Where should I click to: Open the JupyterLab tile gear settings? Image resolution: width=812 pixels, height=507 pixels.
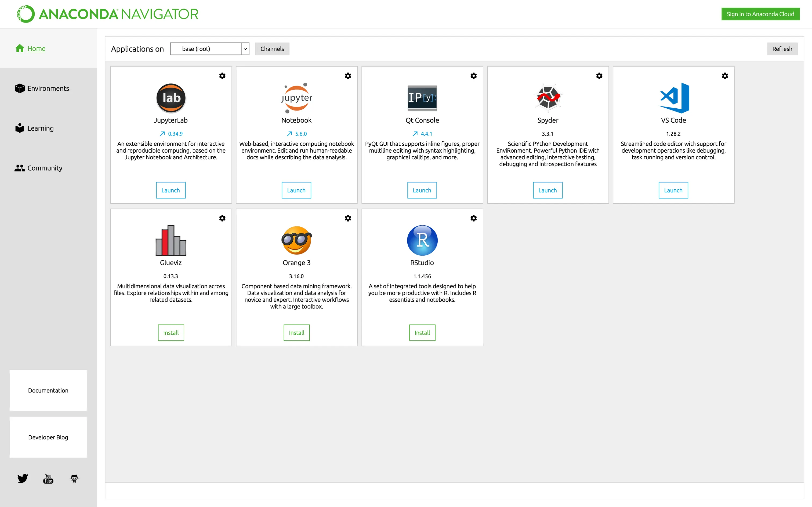click(222, 76)
